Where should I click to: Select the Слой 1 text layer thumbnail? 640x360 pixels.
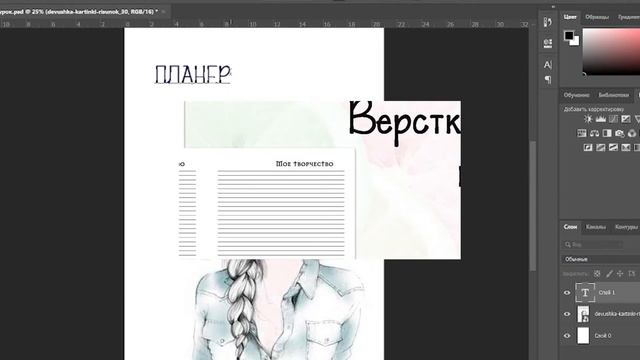click(585, 293)
